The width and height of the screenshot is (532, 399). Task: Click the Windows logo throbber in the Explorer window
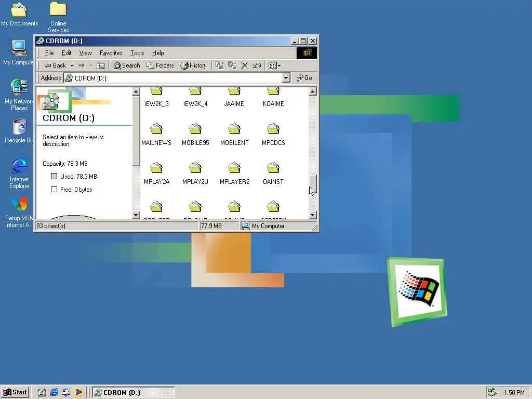click(x=307, y=53)
